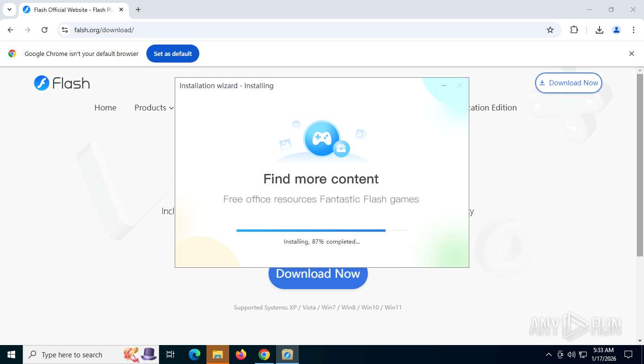Set Chrome as default browser
Image resolution: width=644 pixels, height=364 pixels.
173,54
